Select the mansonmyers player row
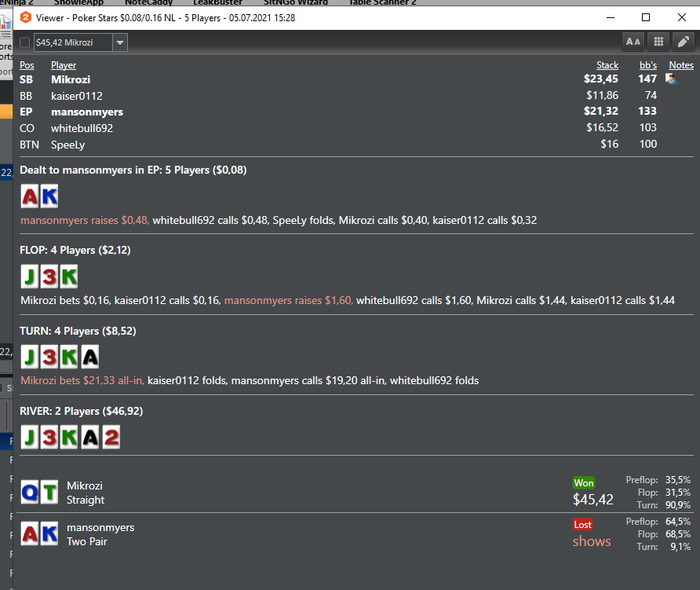Image resolution: width=700 pixels, height=590 pixels. click(x=356, y=112)
